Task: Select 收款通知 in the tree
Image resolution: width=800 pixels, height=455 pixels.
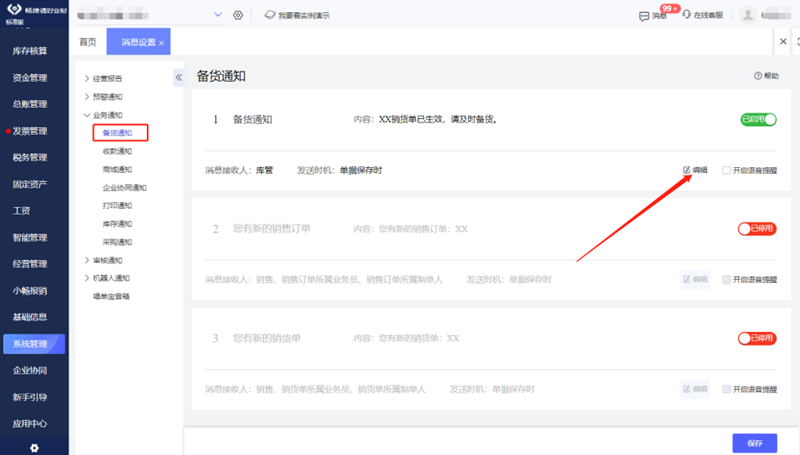Action: (117, 151)
